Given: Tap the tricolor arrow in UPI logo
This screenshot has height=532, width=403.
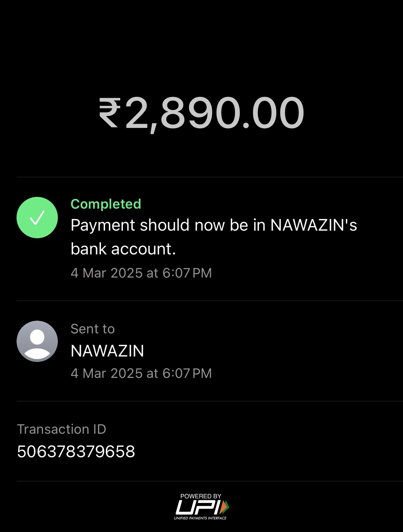Looking at the screenshot, I should coord(224,507).
